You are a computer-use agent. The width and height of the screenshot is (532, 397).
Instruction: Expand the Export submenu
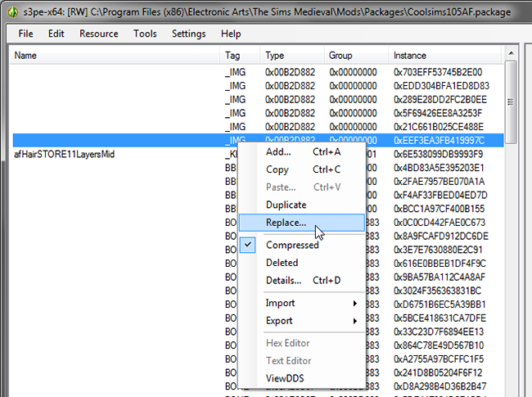[280, 321]
